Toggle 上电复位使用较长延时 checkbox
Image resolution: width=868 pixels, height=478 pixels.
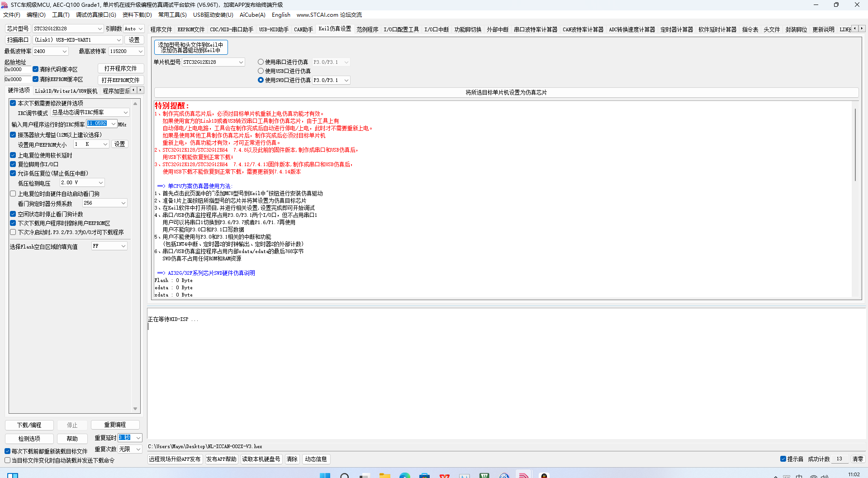click(x=13, y=155)
